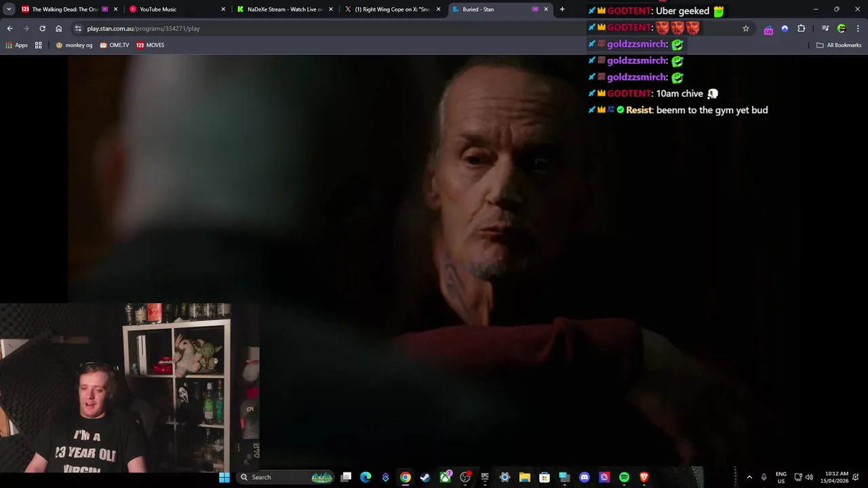The height and width of the screenshot is (488, 868).
Task: Switch to the YouTube Music tab
Action: (176, 9)
